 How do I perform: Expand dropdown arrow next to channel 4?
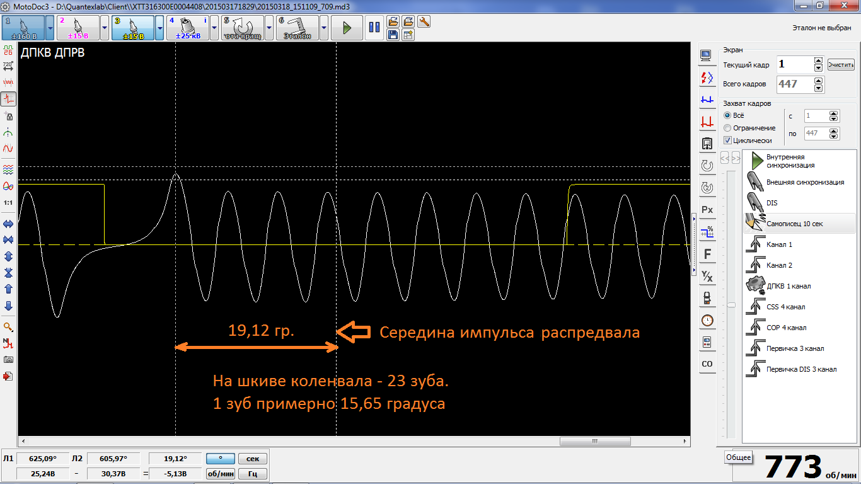point(214,28)
